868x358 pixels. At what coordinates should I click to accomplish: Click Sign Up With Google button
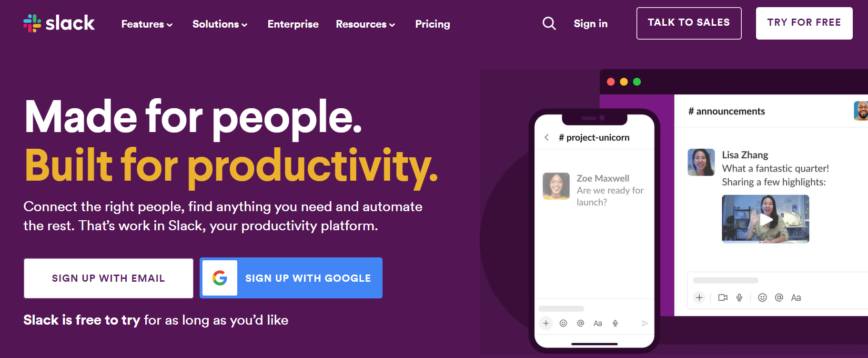291,278
